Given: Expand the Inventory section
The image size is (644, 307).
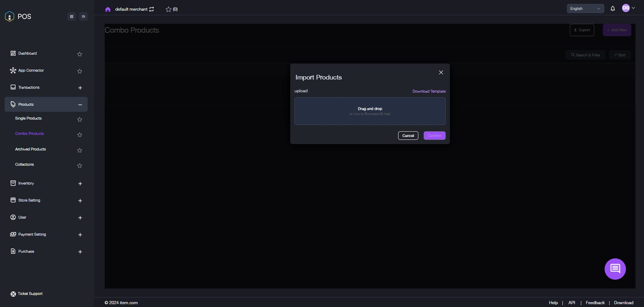Looking at the screenshot, I should (80, 183).
